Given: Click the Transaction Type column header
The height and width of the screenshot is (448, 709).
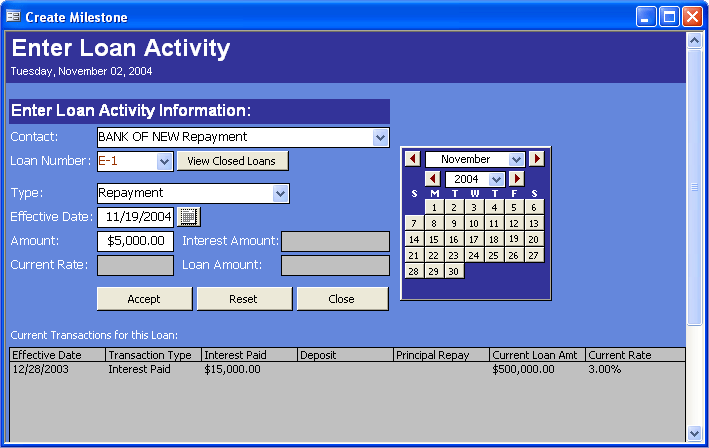Looking at the screenshot, I should (x=153, y=355).
